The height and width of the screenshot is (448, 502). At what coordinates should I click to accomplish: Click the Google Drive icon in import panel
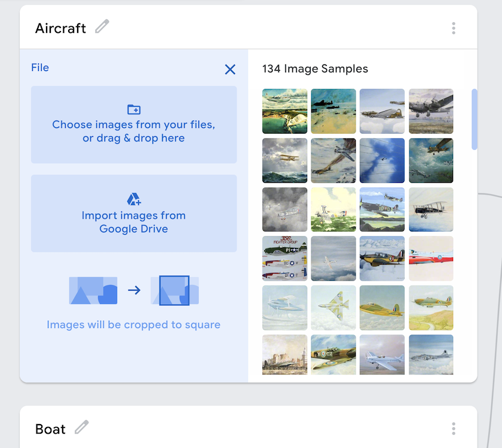point(133,198)
